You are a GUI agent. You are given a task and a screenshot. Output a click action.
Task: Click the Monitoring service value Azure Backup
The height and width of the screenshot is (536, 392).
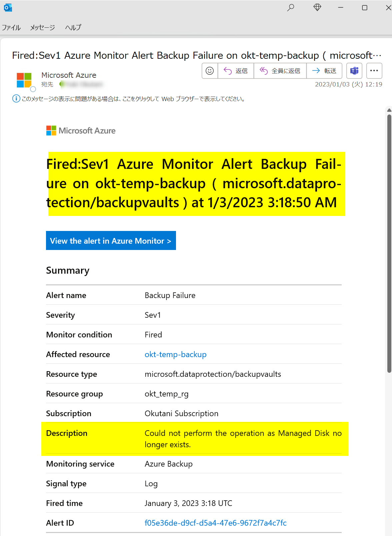point(169,464)
